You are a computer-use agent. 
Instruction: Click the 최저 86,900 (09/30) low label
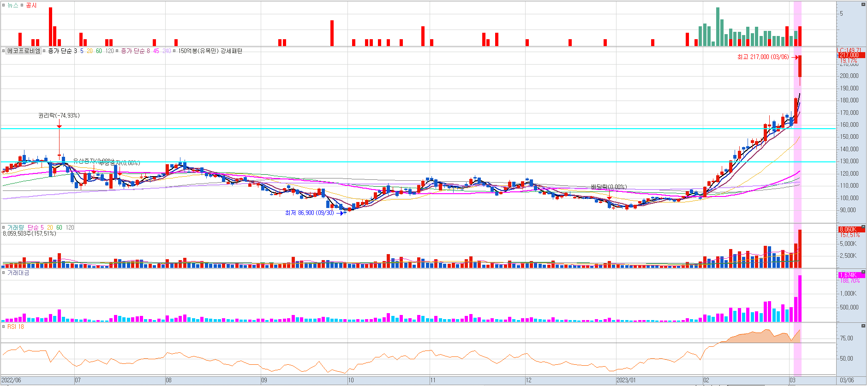[309, 213]
